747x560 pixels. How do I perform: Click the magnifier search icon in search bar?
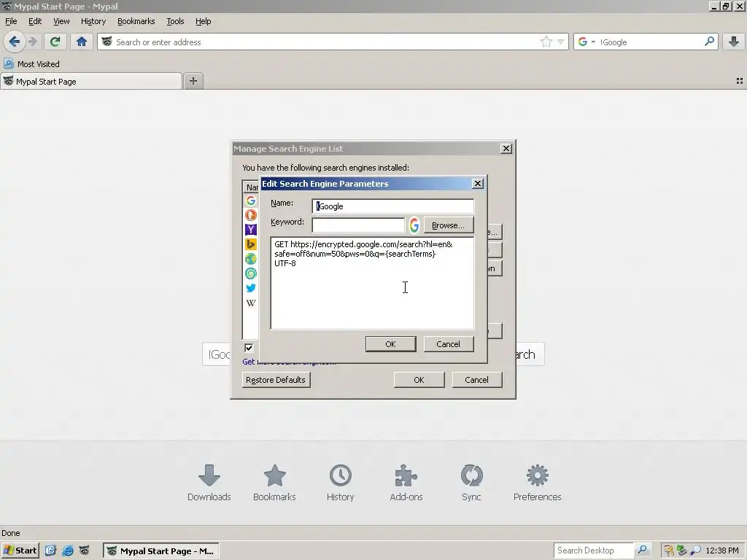tap(709, 42)
